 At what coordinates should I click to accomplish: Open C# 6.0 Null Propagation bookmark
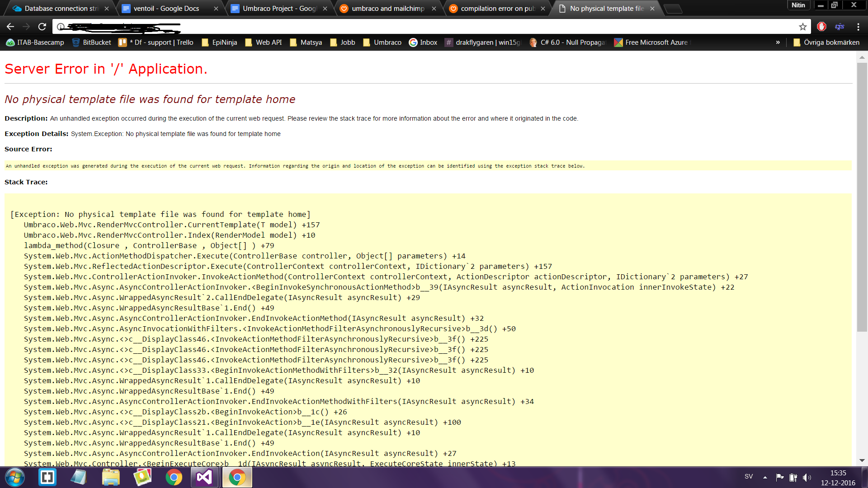(x=567, y=42)
